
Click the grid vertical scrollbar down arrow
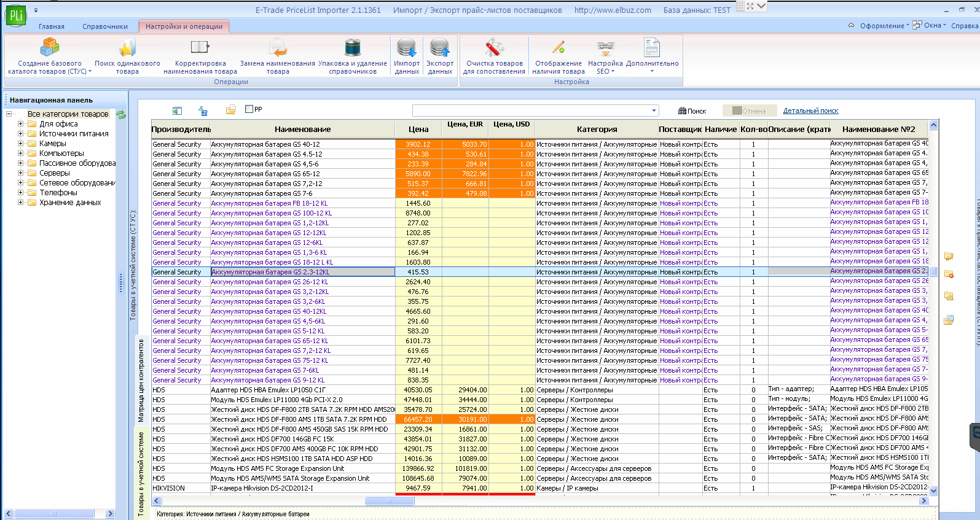click(934, 491)
